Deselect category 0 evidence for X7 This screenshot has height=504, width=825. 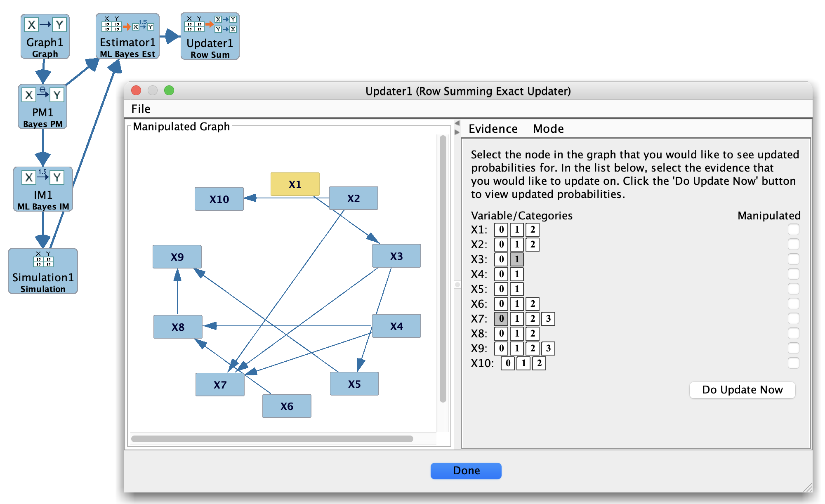501,319
